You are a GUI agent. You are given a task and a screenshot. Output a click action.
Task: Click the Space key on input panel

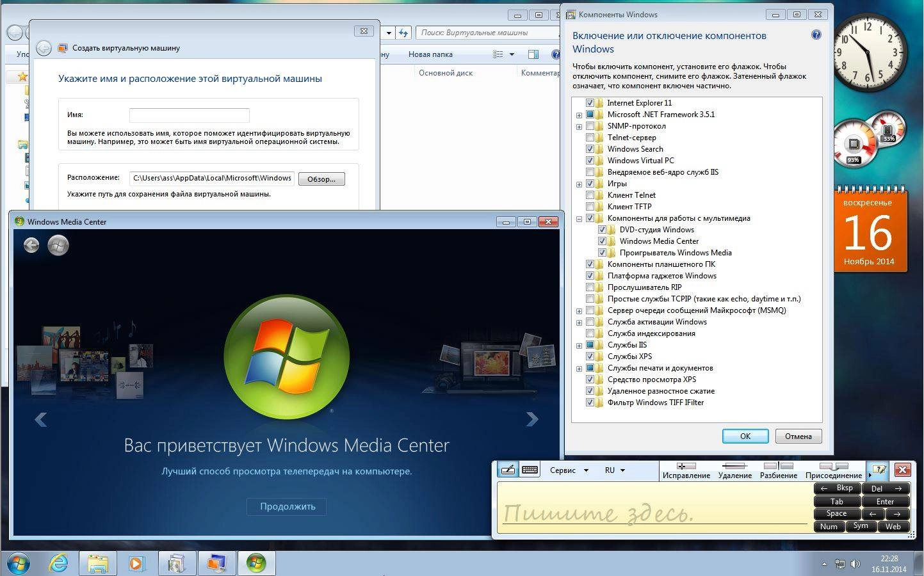[836, 514]
